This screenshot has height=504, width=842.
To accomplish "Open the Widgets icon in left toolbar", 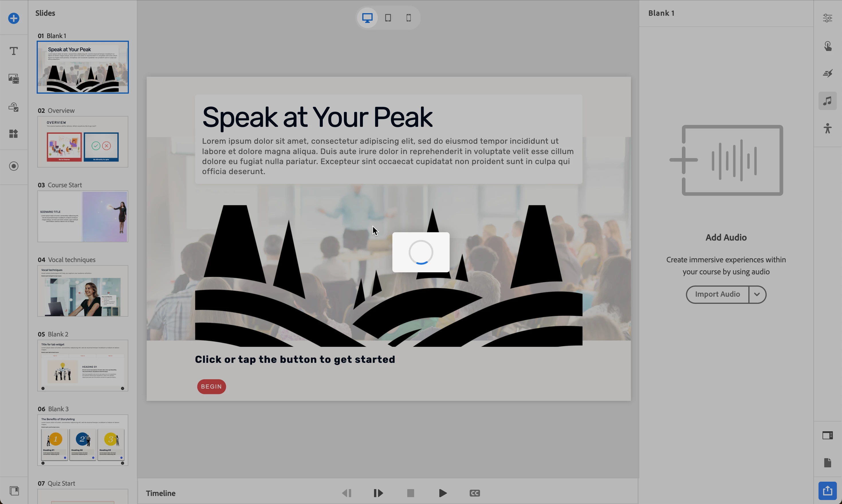I will click(x=13, y=134).
